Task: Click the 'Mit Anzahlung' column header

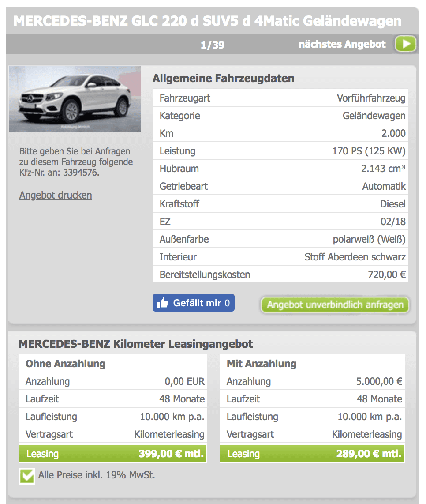Action: (262, 364)
